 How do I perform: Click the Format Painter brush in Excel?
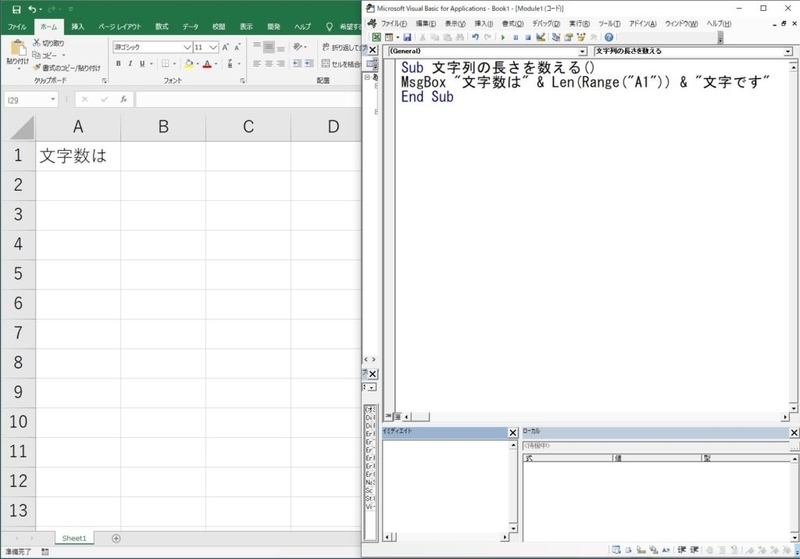(x=37, y=67)
